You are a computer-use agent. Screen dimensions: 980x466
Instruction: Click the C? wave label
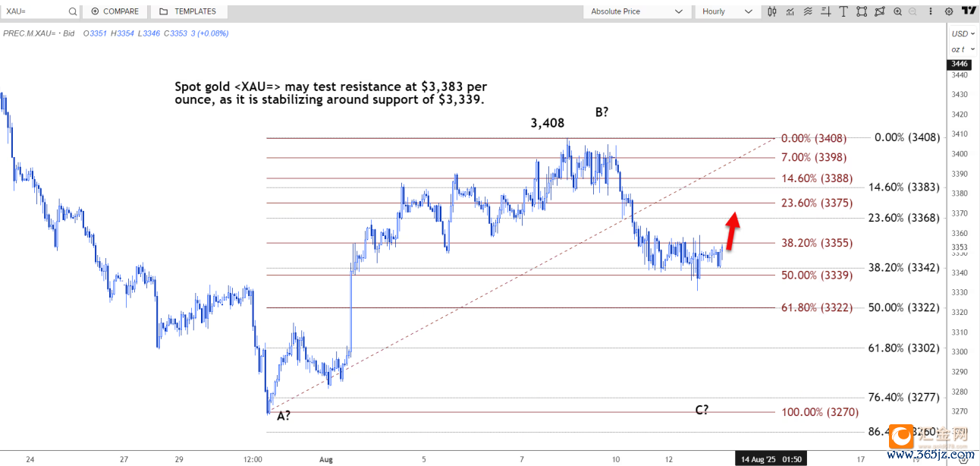point(702,410)
